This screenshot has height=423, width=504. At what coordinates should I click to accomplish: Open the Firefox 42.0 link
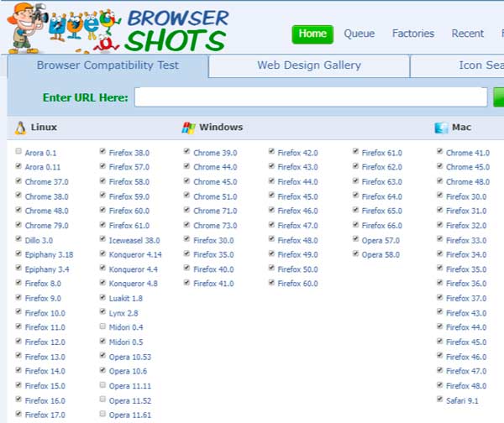(x=297, y=153)
